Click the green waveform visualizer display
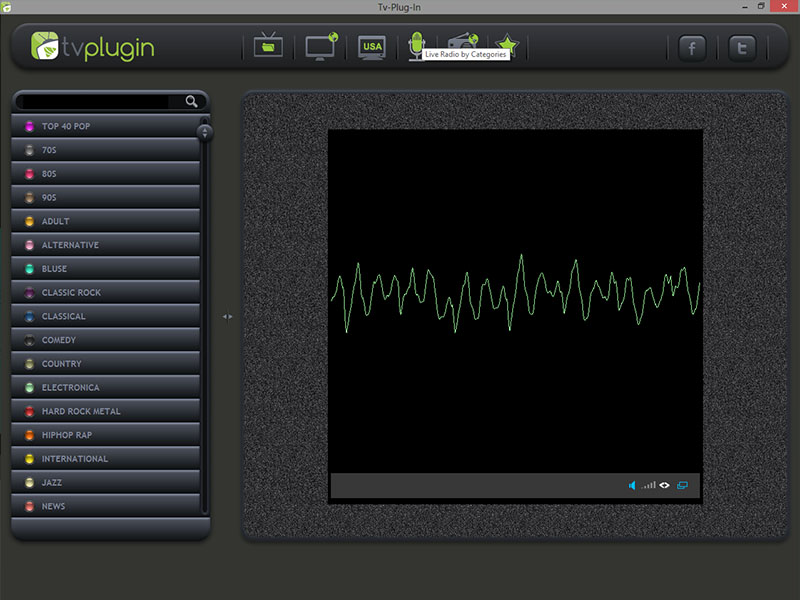 515,301
